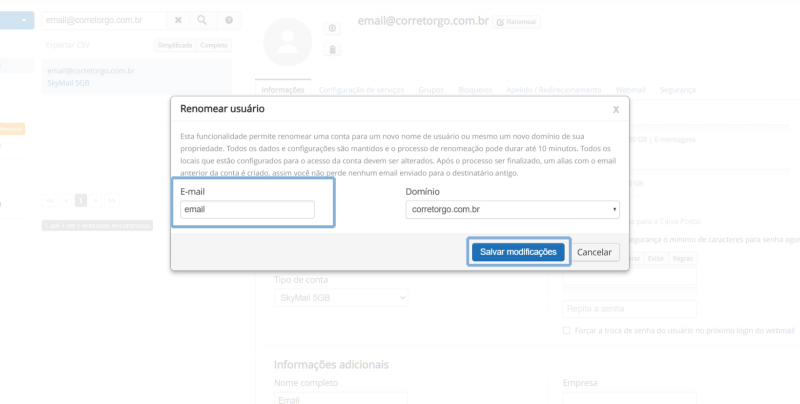Switch to the Informações tab
The image size is (800, 404).
[283, 90]
